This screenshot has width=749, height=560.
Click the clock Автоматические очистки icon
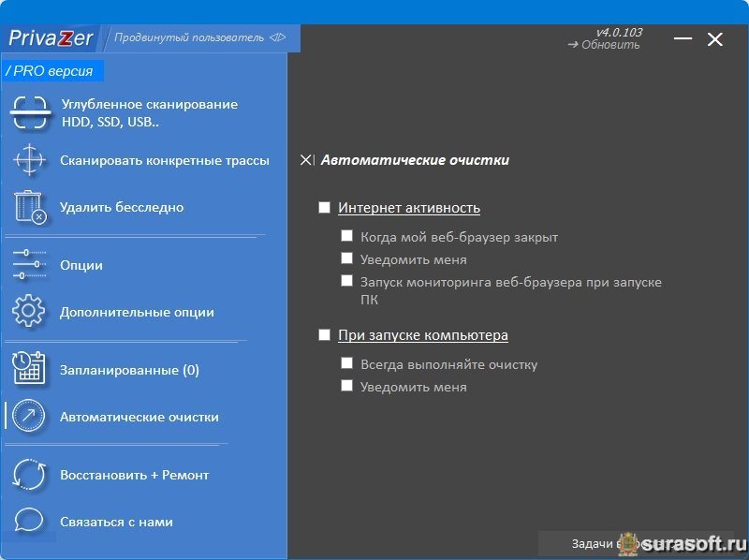click(29, 416)
